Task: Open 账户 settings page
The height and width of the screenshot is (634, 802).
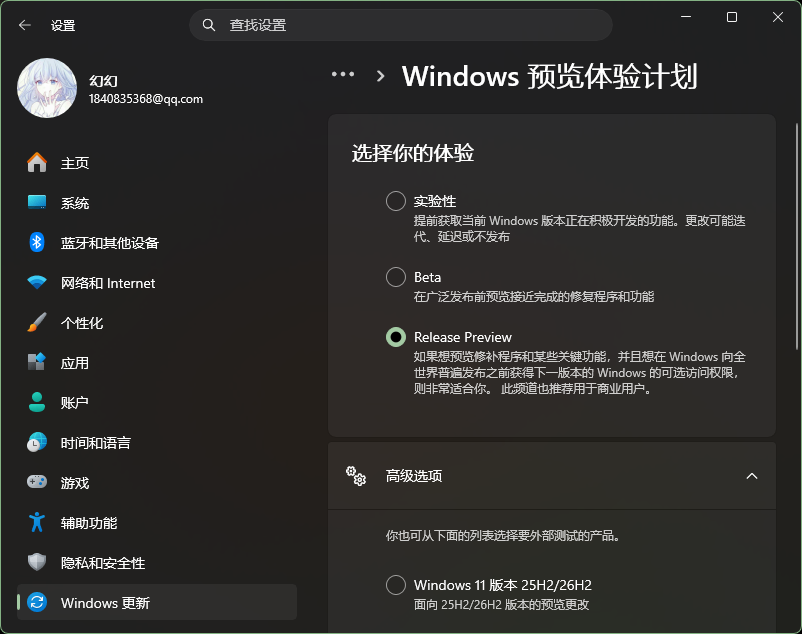Action: pos(157,402)
